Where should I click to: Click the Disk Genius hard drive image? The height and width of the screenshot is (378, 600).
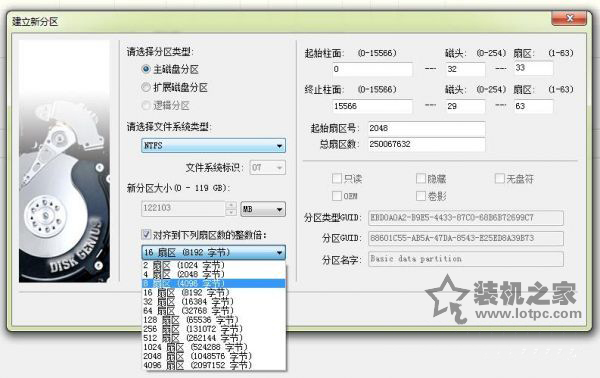64,161
